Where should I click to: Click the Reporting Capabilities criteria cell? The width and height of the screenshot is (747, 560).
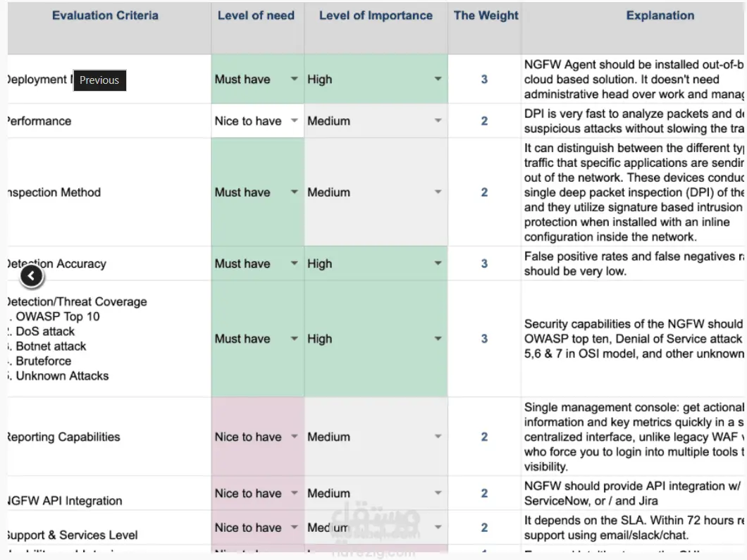(63, 437)
